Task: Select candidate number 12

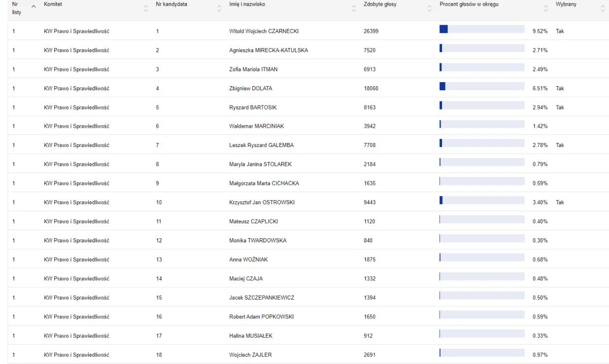Action: tap(159, 240)
